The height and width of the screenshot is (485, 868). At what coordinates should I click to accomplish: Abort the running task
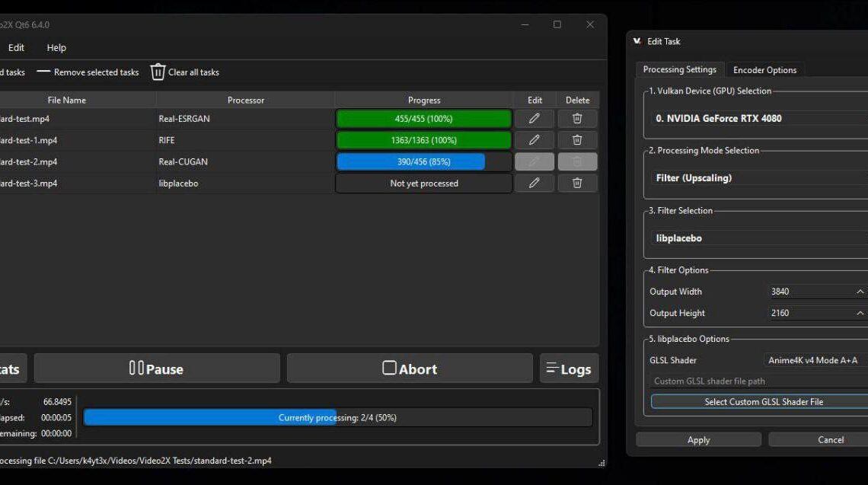point(410,369)
